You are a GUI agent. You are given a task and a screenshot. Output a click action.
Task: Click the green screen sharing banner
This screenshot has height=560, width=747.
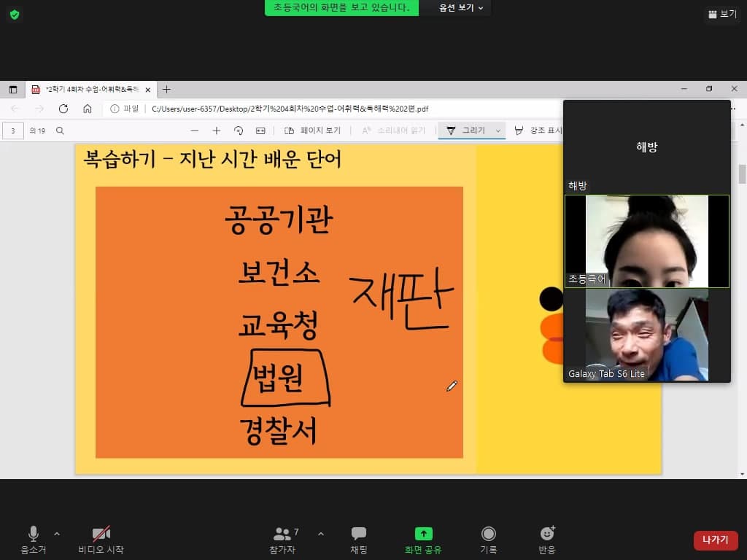coord(341,7)
